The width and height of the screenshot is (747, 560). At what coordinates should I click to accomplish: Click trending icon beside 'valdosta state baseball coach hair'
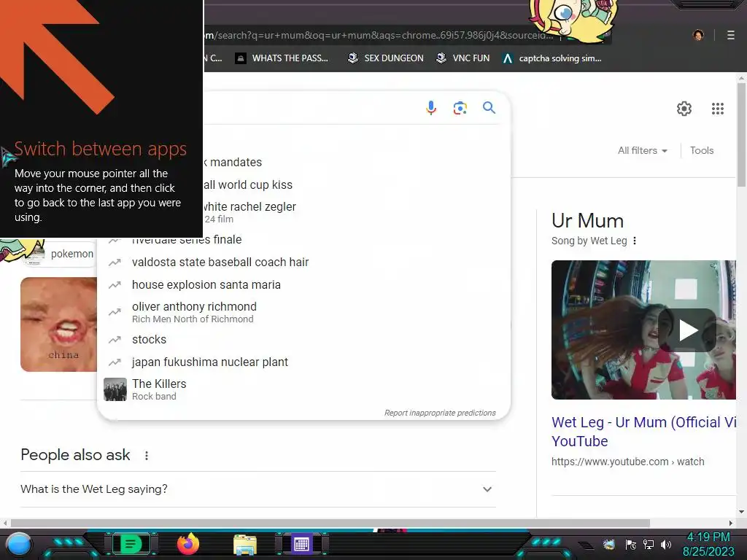pyautogui.click(x=115, y=262)
